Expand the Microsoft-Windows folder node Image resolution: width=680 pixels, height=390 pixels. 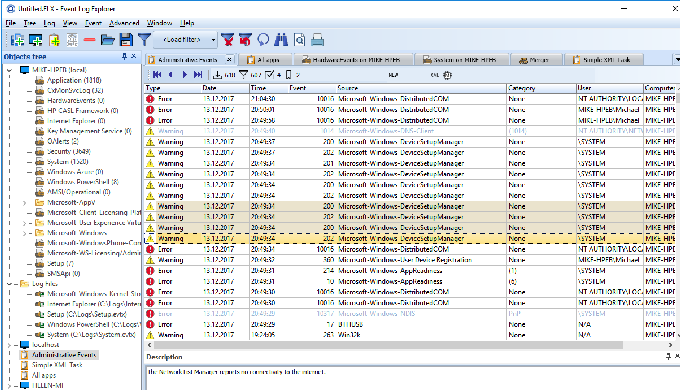coord(25,233)
